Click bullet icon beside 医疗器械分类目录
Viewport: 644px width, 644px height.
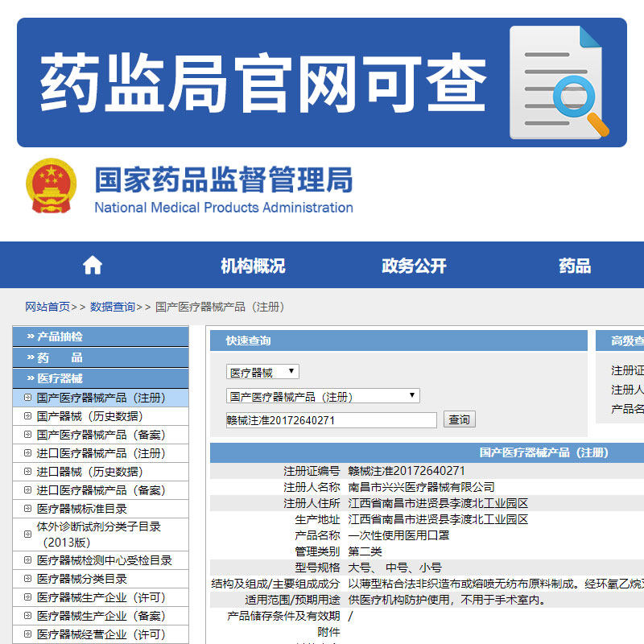click(x=27, y=579)
